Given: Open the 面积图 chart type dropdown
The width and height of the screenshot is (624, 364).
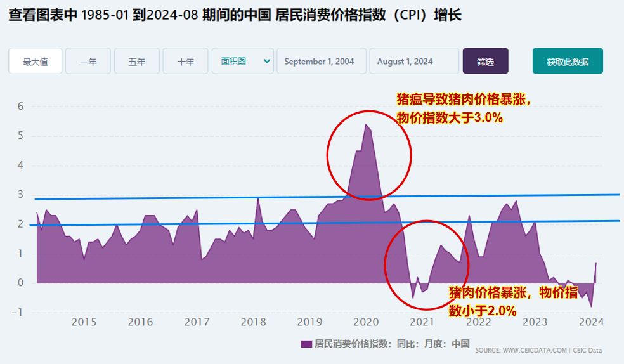Looking at the screenshot, I should coord(243,61).
